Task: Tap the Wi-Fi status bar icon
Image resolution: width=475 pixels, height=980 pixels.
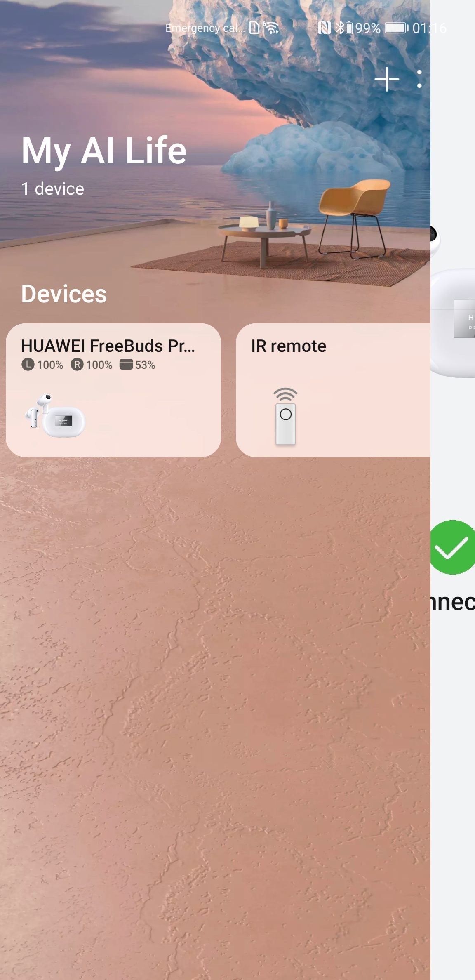Action: (x=271, y=28)
